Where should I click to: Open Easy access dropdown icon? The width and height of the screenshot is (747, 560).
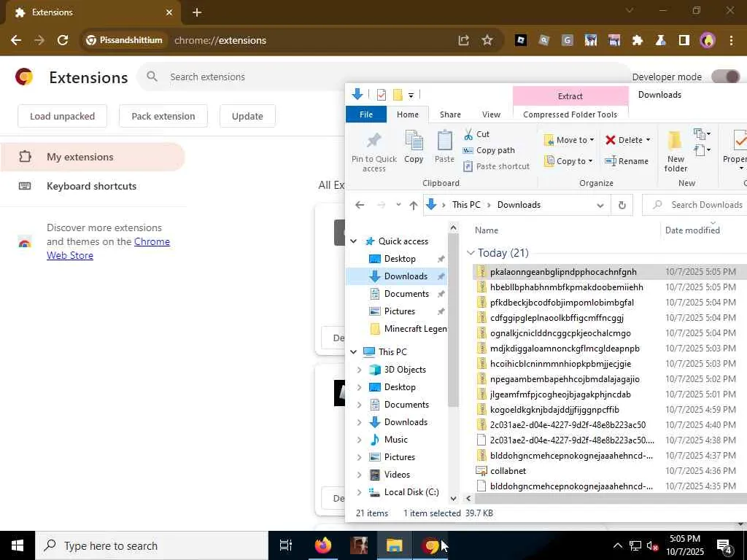click(702, 150)
